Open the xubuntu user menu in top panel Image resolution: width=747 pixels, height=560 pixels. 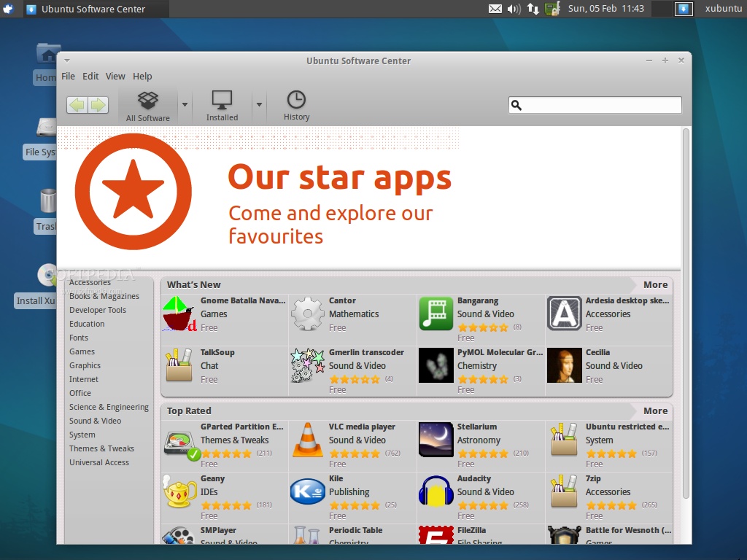point(723,9)
